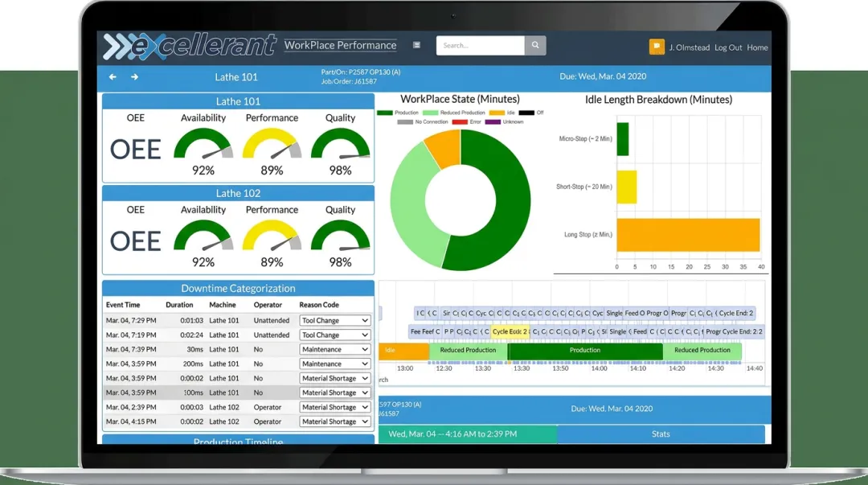Click Lathe 102 Availability gauge
This screenshot has width=868, height=485.
(x=203, y=236)
